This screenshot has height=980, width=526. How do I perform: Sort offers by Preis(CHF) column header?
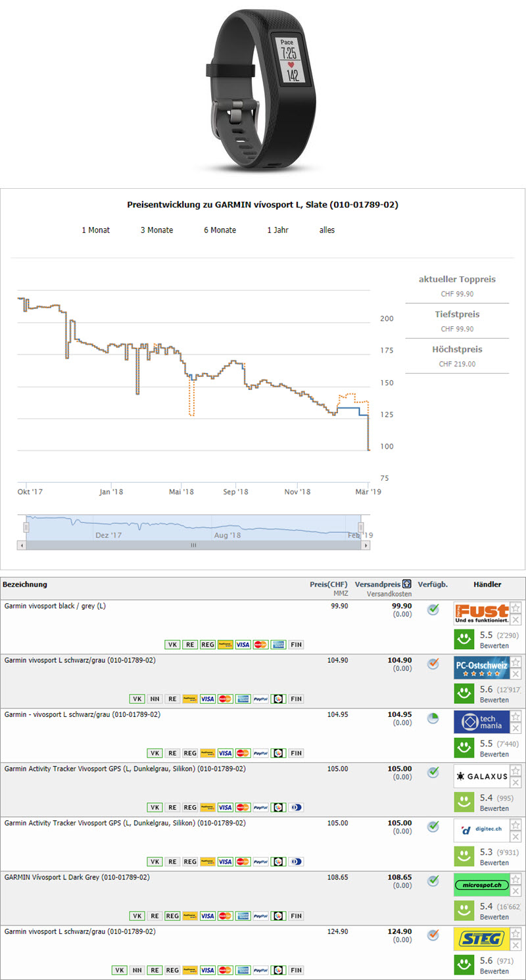(329, 584)
